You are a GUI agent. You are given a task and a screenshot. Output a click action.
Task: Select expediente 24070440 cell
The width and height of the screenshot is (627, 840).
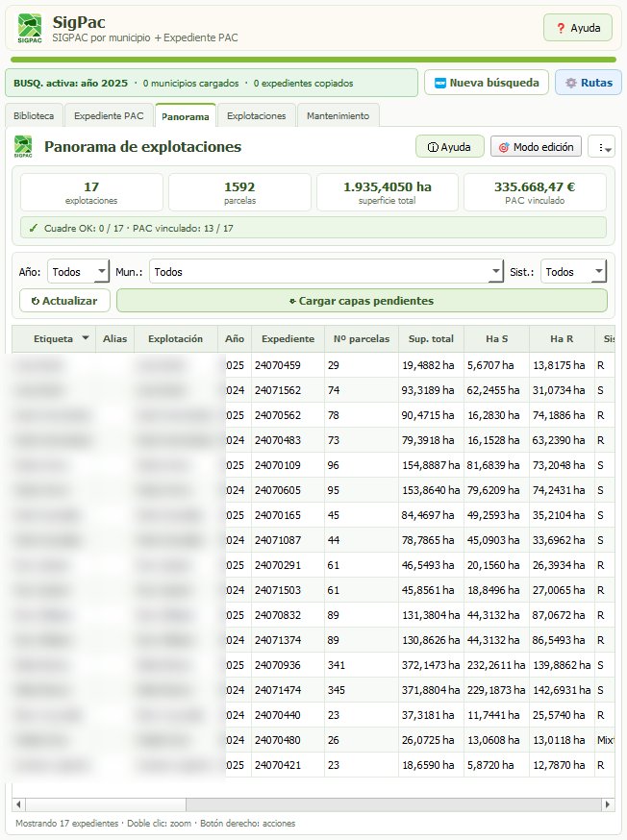(x=288, y=715)
